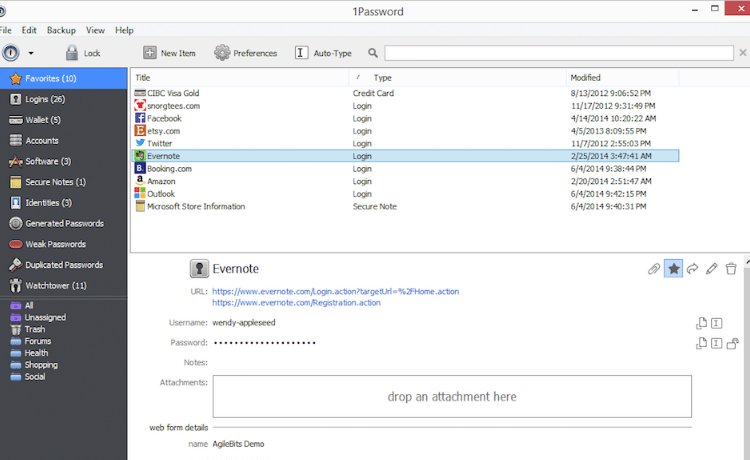Click the share arrow icon
The height and width of the screenshot is (460, 750).
692,269
